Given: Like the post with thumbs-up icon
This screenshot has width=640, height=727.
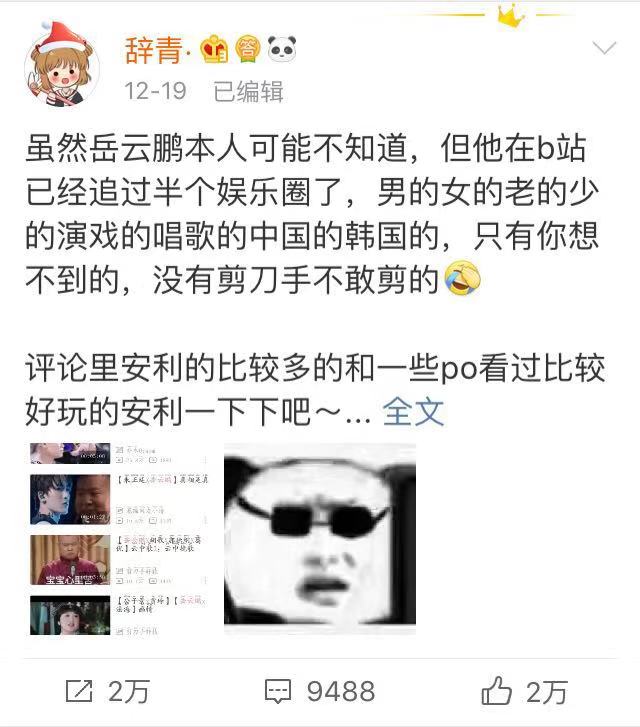Looking at the screenshot, I should [x=496, y=691].
